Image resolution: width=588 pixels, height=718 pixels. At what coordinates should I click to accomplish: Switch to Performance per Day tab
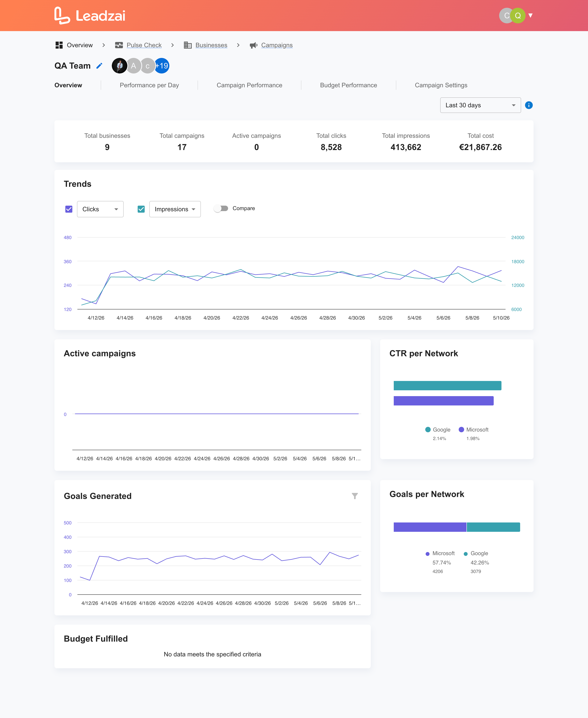coord(149,85)
